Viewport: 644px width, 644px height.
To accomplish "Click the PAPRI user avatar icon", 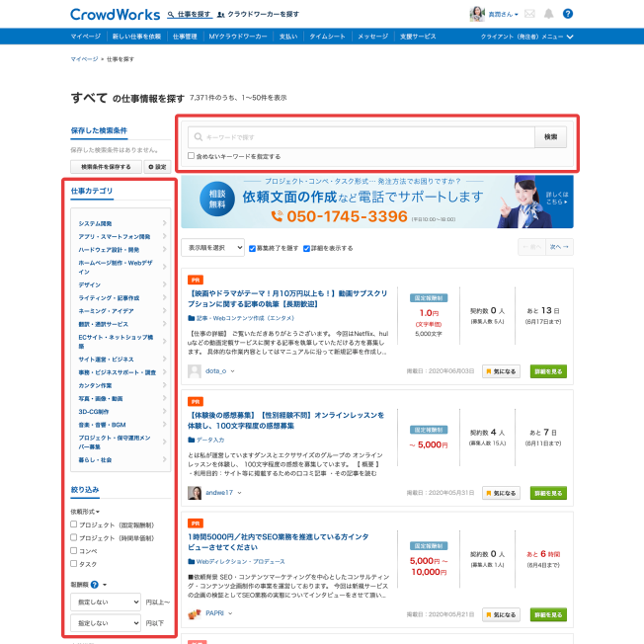I will pyautogui.click(x=196, y=614).
